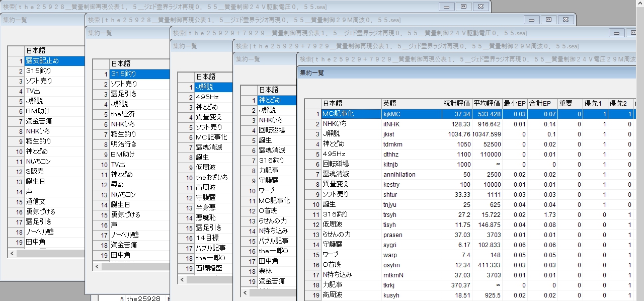Click the 英語 column header
This screenshot has height=301, width=644.
tap(411, 104)
